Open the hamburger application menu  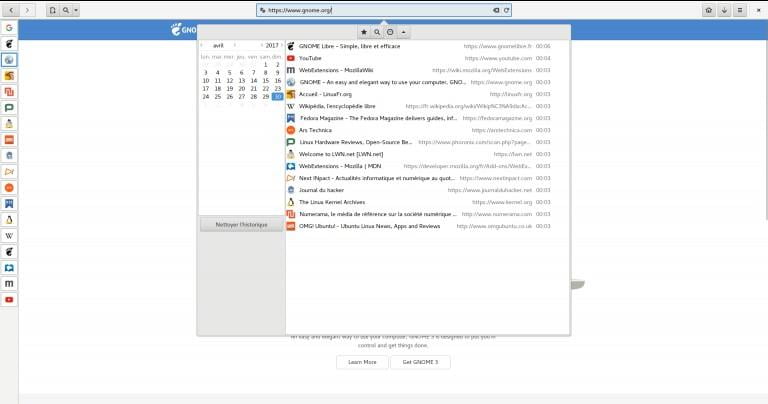[x=740, y=10]
